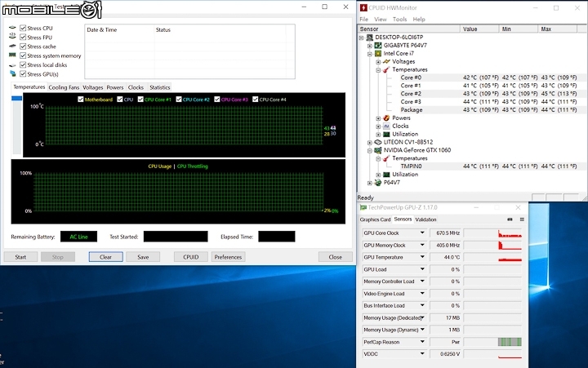Click the GTX 1060 Temperatures thermometer icon

[x=386, y=158]
